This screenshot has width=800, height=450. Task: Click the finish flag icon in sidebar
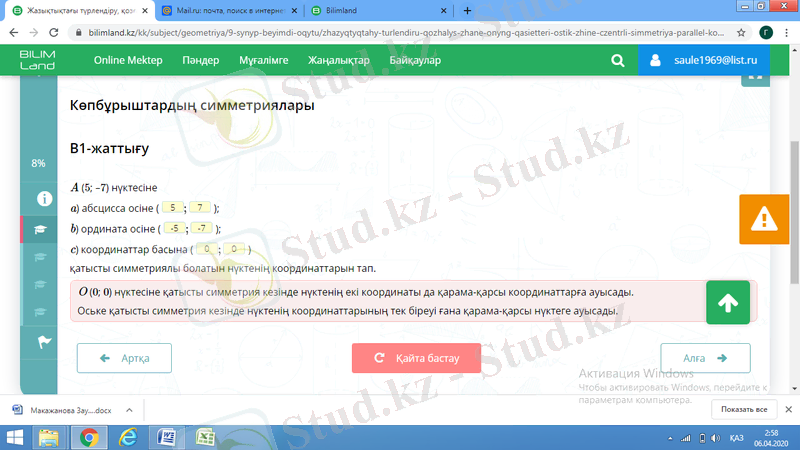pos(44,342)
